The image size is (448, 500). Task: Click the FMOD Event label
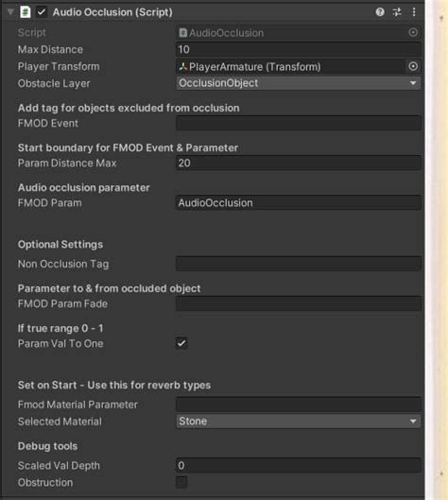[x=48, y=123]
